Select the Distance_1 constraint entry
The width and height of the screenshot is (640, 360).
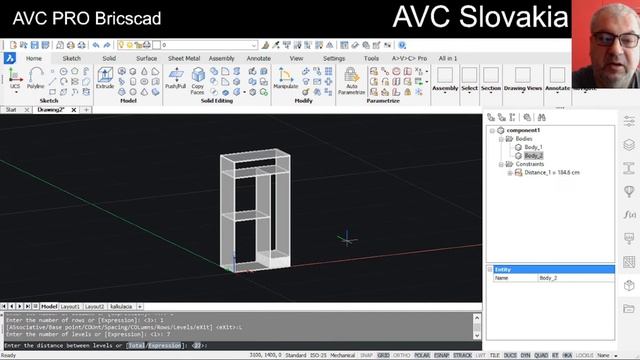click(x=552, y=173)
